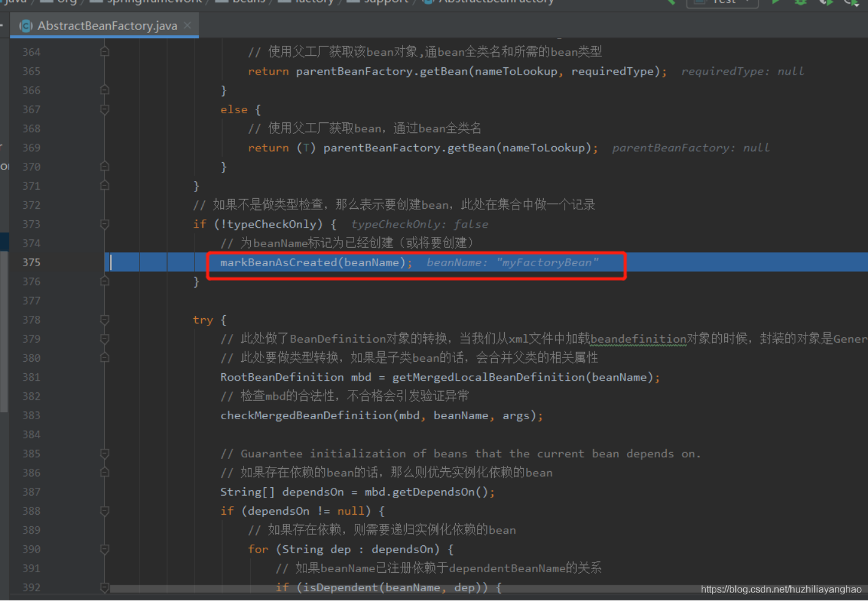Image resolution: width=868 pixels, height=601 pixels.
Task: Click the try keyword on line 378
Action: (203, 320)
